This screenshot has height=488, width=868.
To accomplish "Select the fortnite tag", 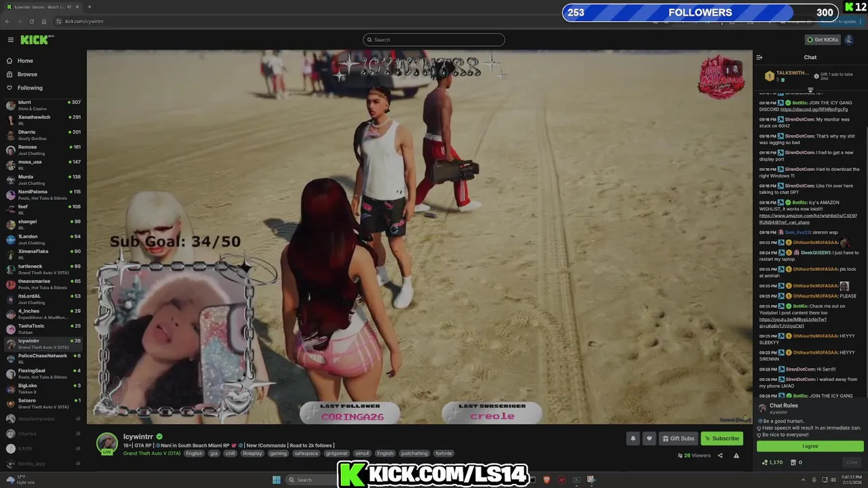I will point(443,453).
